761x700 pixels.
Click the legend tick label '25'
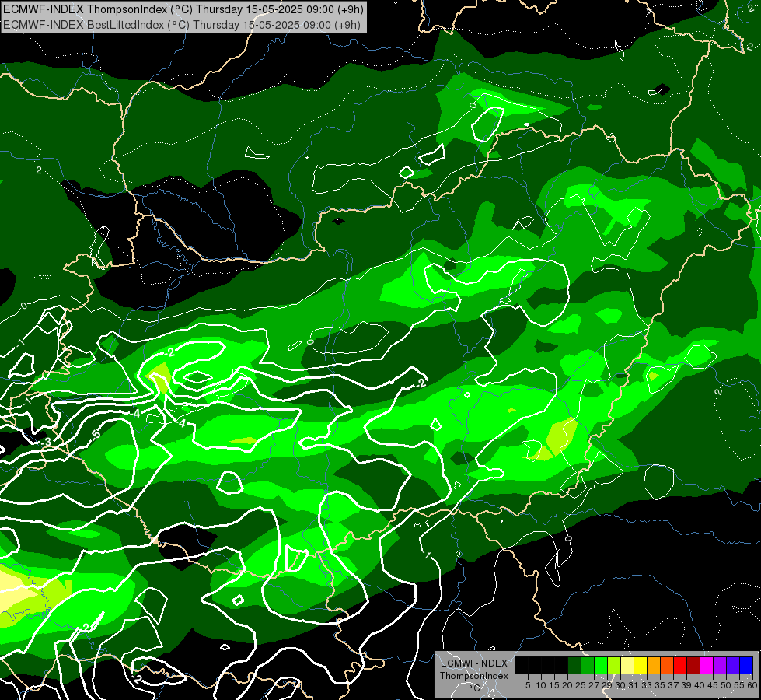click(581, 685)
